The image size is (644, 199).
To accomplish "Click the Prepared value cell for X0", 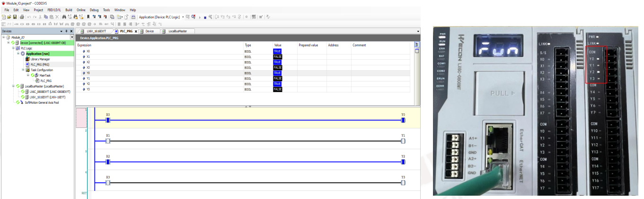I will (x=311, y=51).
